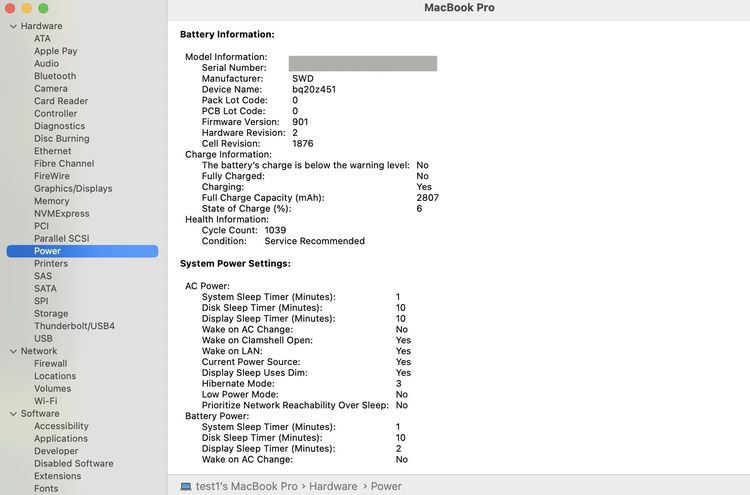Open Firewall under Network
Viewport: 750px width, 495px height.
pos(51,363)
